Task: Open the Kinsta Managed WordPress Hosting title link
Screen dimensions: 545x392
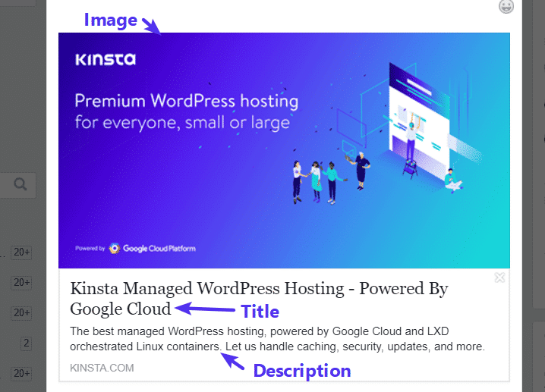Action: click(x=258, y=298)
